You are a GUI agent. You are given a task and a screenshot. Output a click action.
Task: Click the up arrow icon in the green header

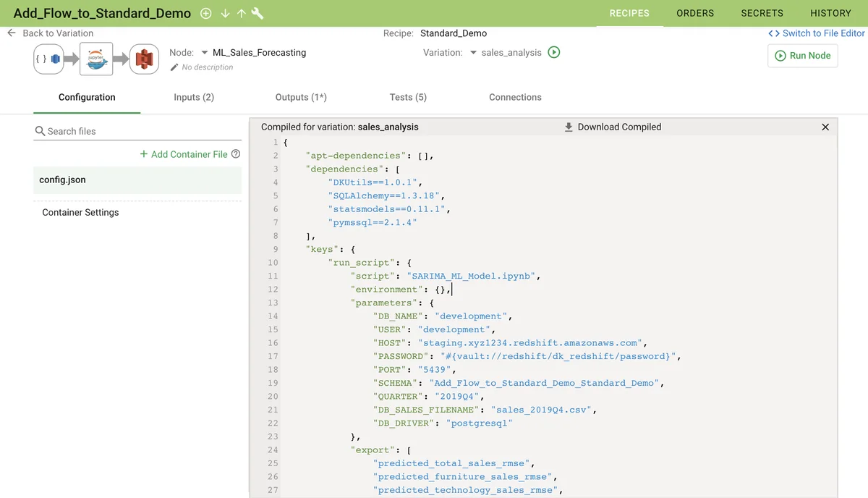tap(241, 12)
